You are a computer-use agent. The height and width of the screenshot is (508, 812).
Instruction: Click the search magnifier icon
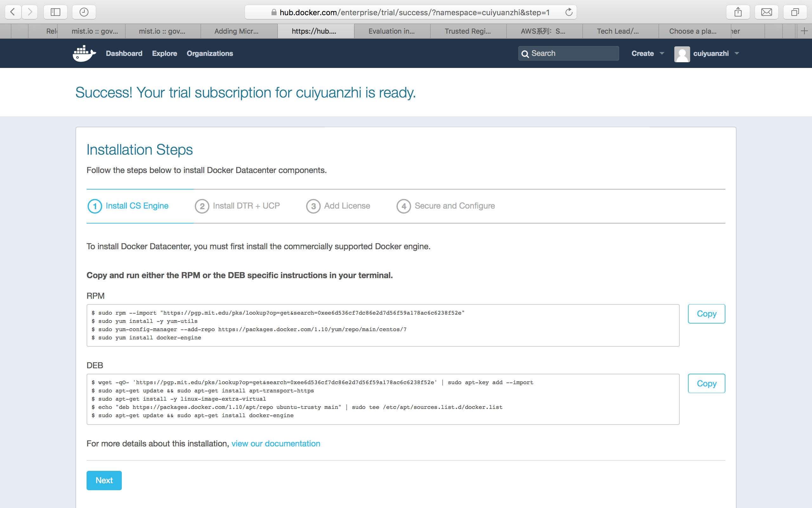pyautogui.click(x=525, y=54)
